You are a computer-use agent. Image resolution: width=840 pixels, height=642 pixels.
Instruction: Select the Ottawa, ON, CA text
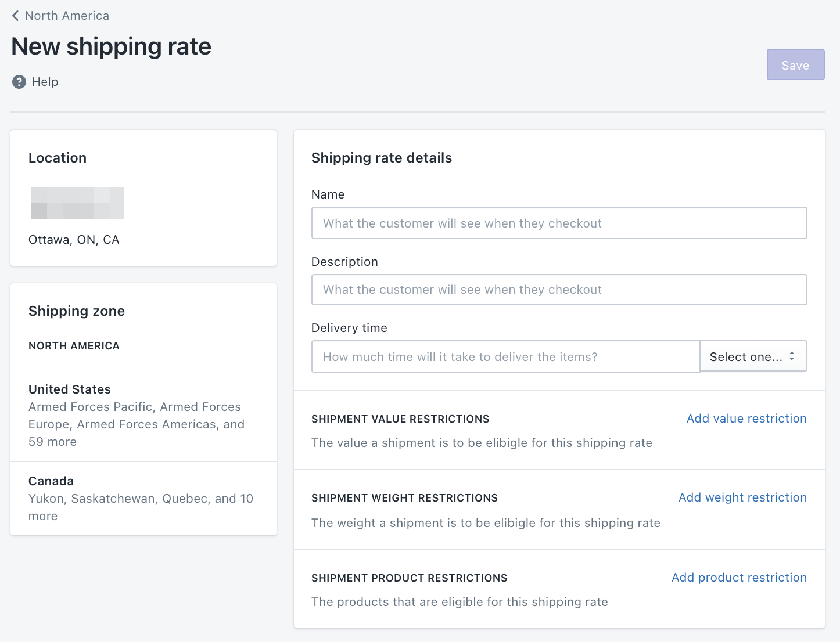tap(74, 240)
